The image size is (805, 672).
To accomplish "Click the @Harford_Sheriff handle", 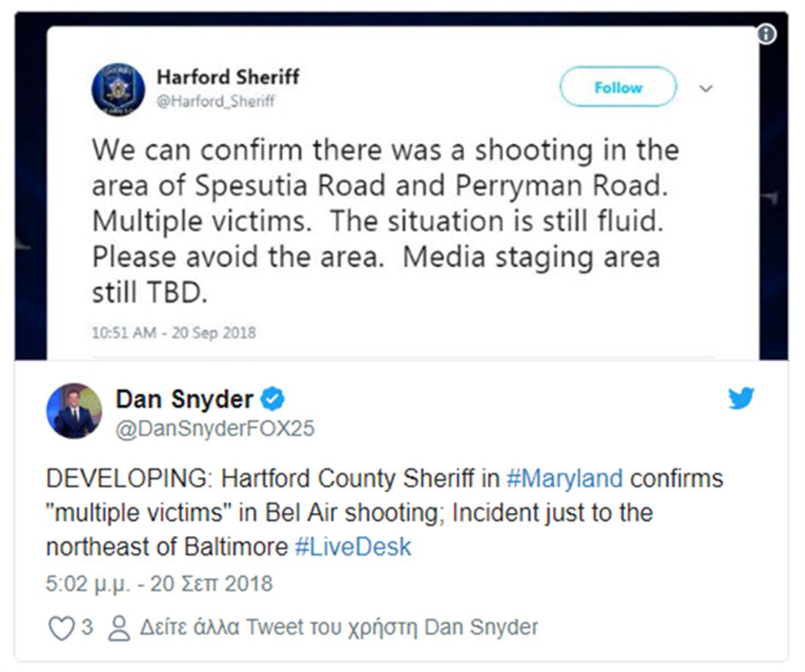I will pyautogui.click(x=216, y=101).
